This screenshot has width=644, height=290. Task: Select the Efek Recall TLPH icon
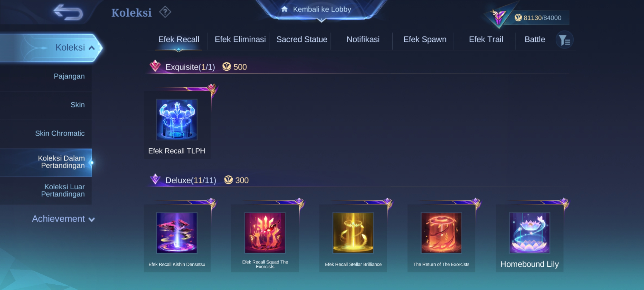tap(177, 119)
